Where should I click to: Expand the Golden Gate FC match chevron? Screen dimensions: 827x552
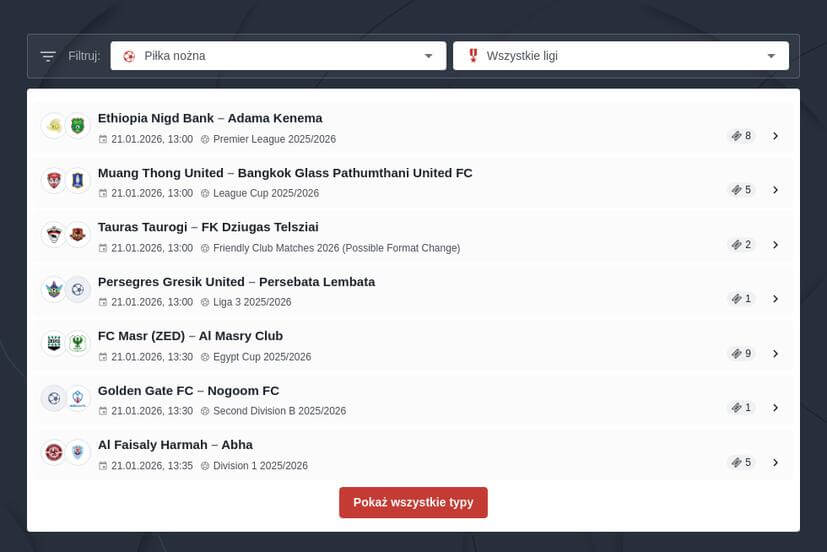[x=776, y=408]
